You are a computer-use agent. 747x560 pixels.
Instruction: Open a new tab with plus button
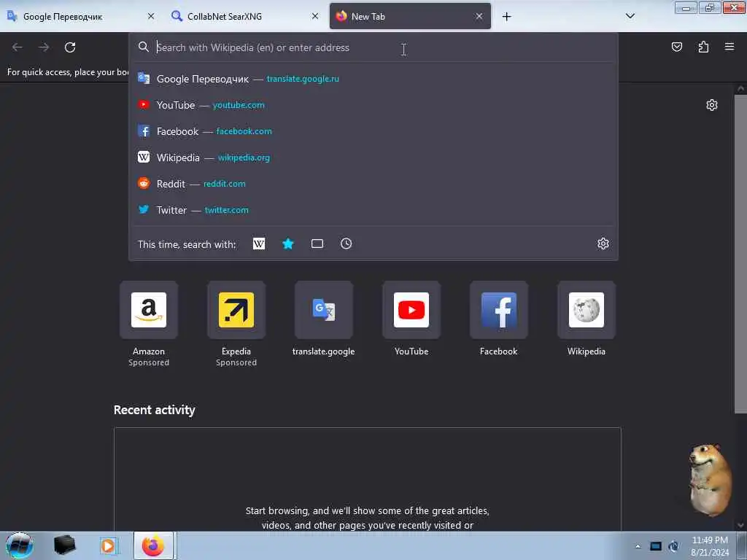(x=506, y=17)
